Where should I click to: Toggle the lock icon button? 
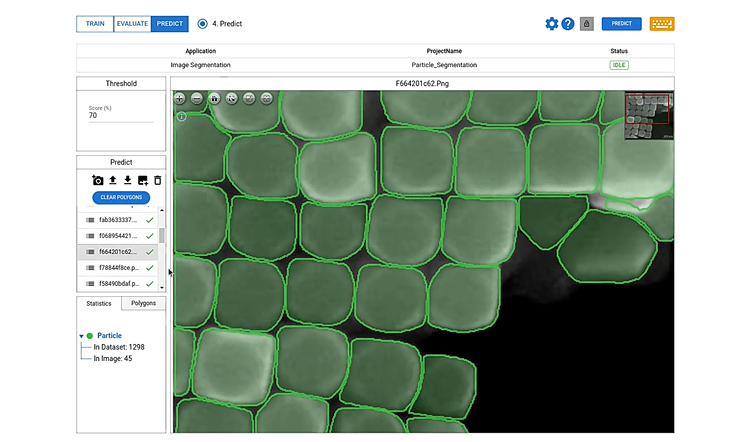[x=587, y=23]
